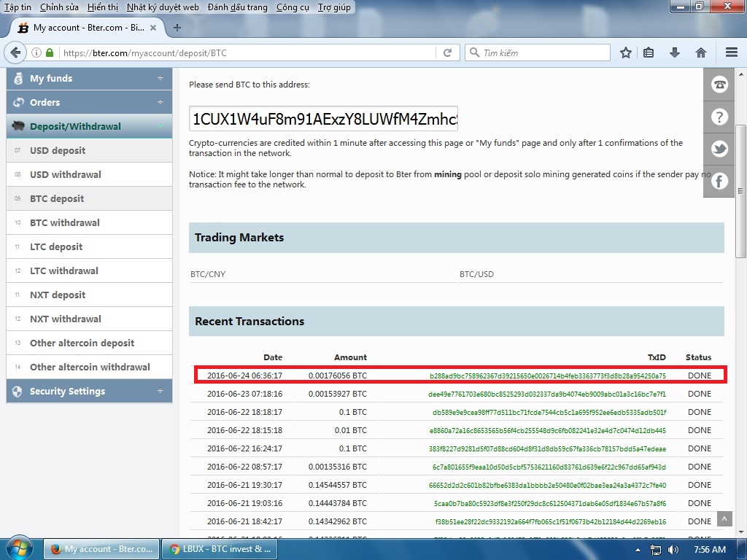Open the BTC/CNY trading market
The width and height of the screenshot is (747, 560).
pos(208,274)
